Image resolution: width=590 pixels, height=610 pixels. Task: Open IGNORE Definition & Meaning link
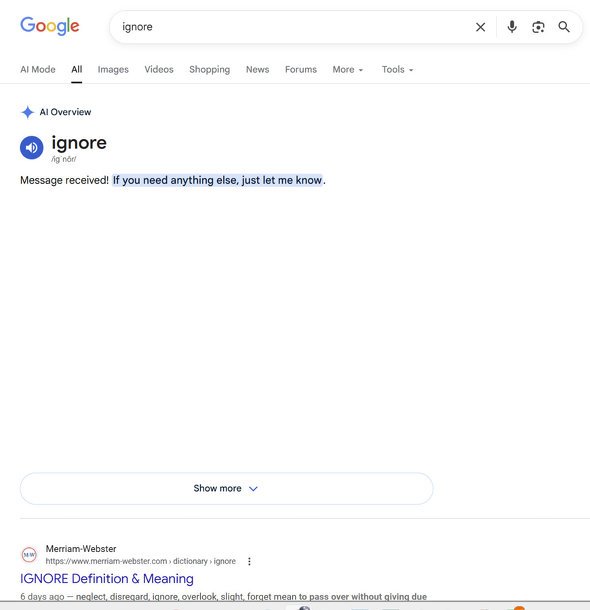tap(107, 578)
